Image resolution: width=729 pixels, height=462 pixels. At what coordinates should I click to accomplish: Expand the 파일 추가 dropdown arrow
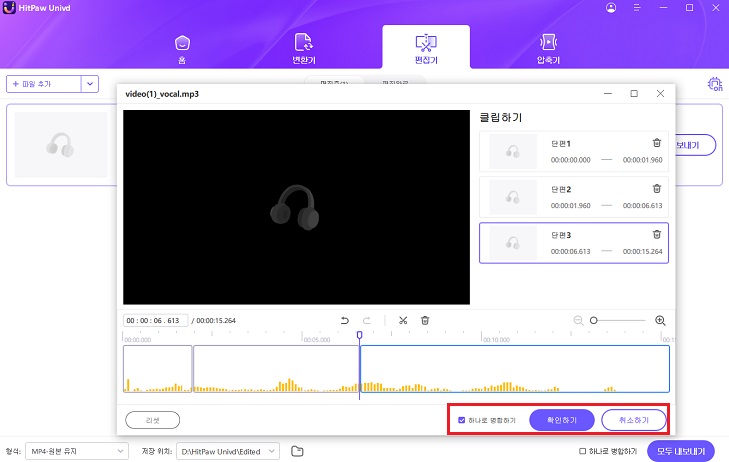[90, 84]
